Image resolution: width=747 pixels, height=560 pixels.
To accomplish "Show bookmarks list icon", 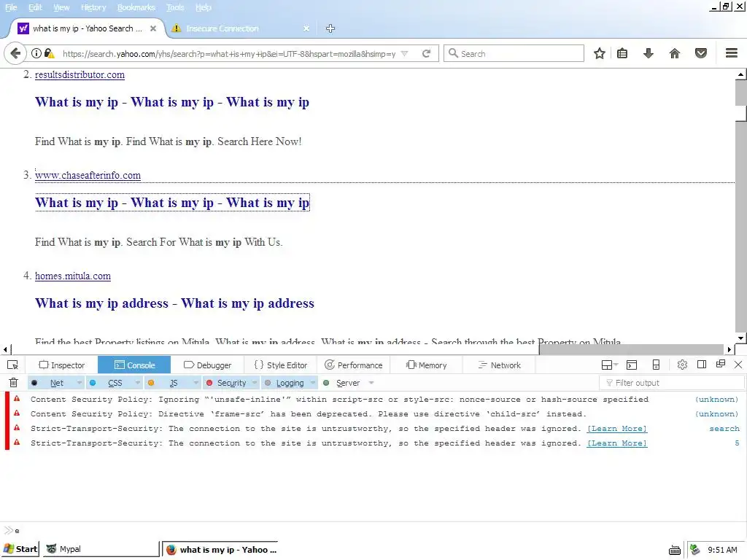I will point(622,53).
